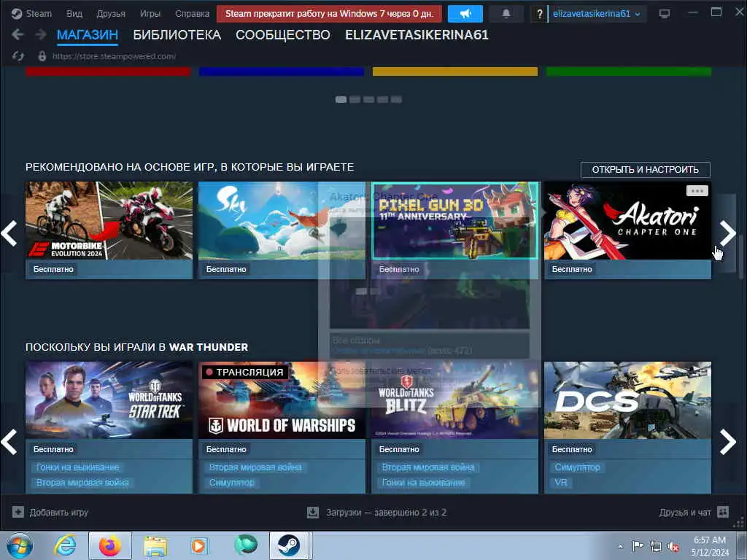Screen dimensions: 747x560
Task: Show previous recommended games with left arrow
Action: [x=9, y=233]
